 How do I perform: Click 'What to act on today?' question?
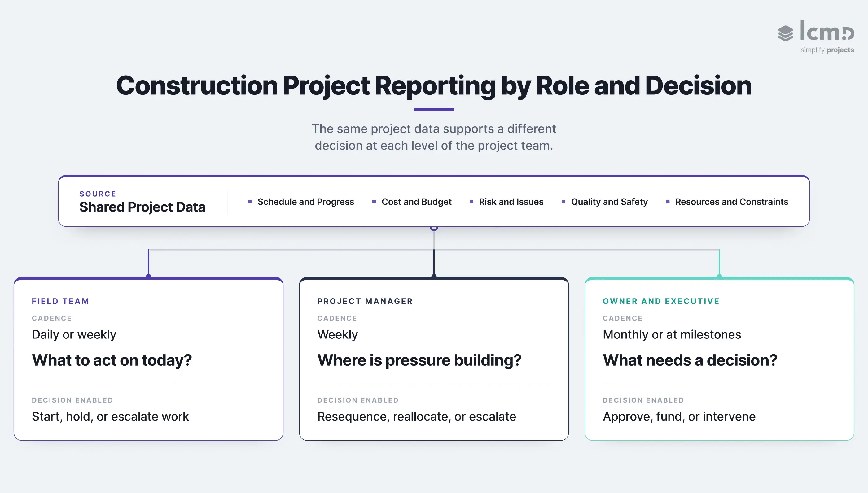click(x=112, y=360)
